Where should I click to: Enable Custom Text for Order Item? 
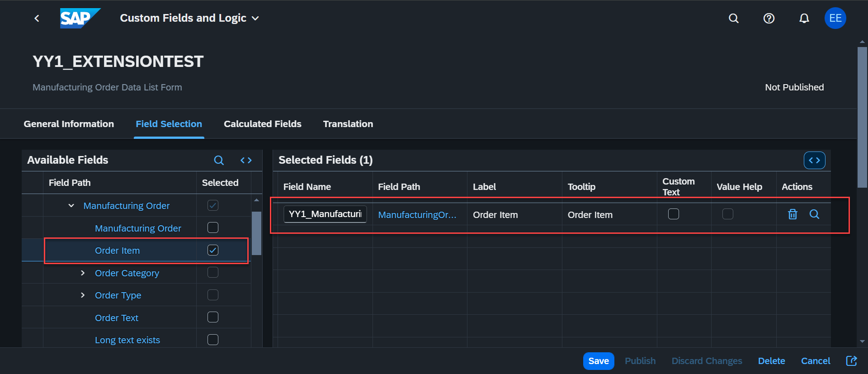(674, 214)
